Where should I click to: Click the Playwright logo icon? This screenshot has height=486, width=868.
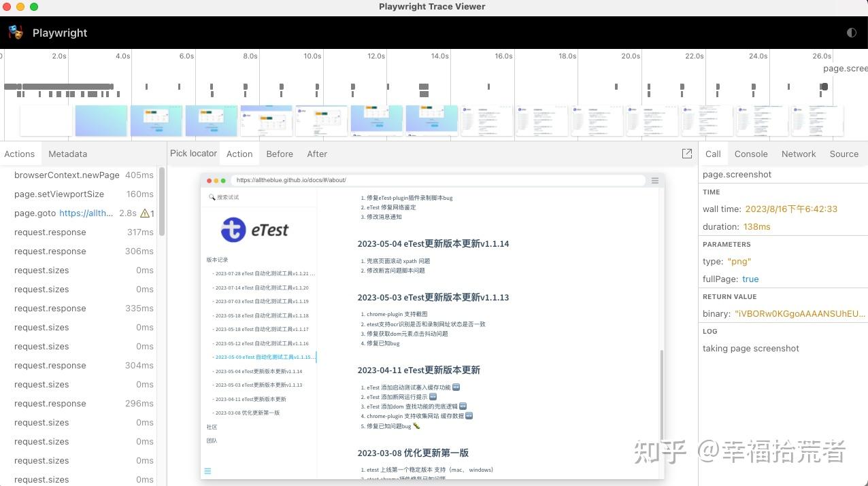[x=15, y=32]
